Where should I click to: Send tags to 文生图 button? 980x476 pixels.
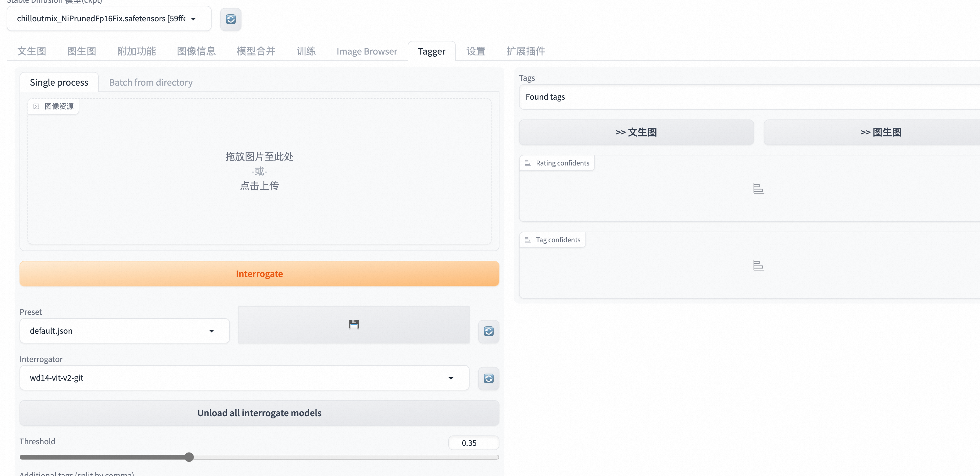tap(636, 132)
